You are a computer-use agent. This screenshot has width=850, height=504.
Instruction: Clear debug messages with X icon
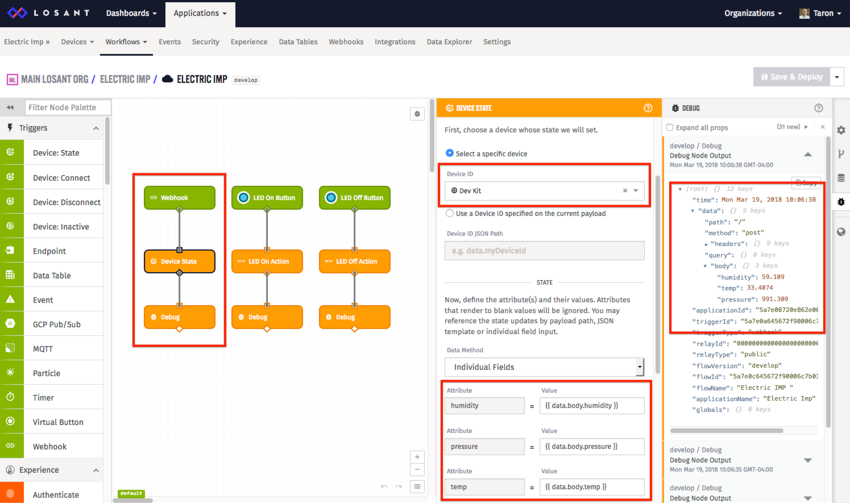pos(823,127)
